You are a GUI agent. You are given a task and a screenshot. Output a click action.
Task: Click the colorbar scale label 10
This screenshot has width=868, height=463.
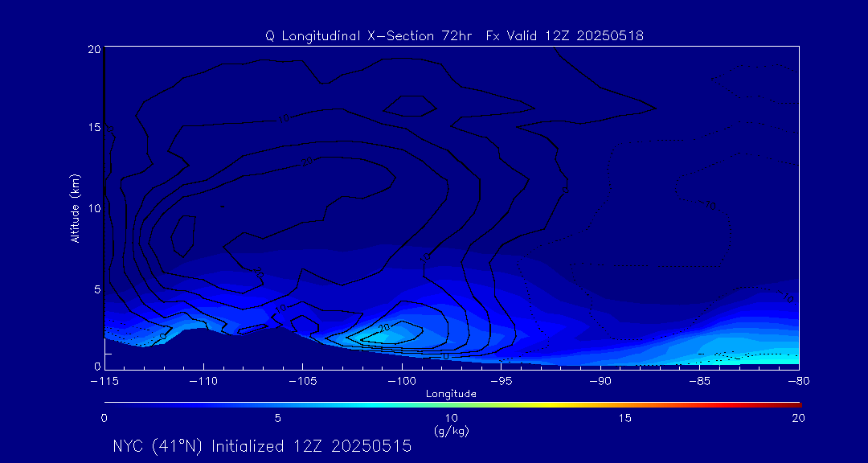(452, 418)
